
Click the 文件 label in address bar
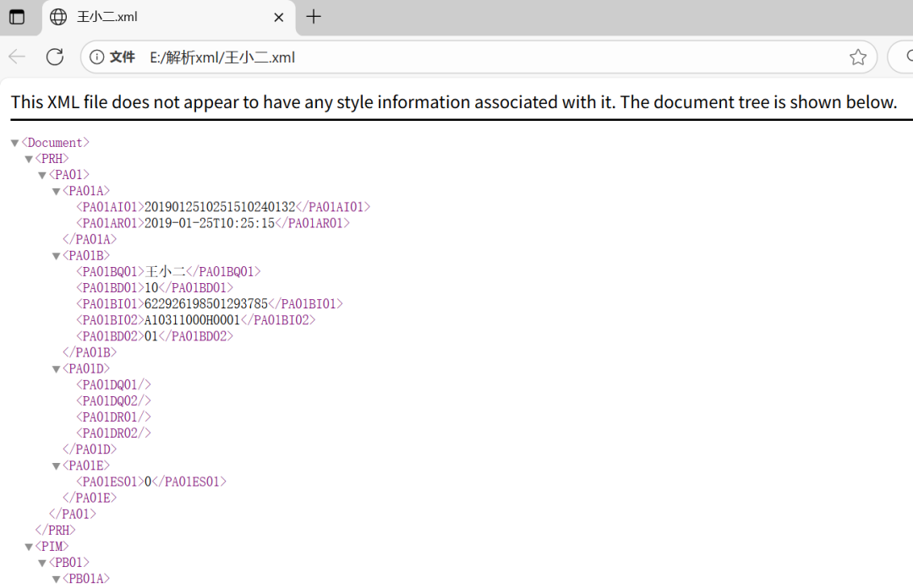click(x=123, y=57)
